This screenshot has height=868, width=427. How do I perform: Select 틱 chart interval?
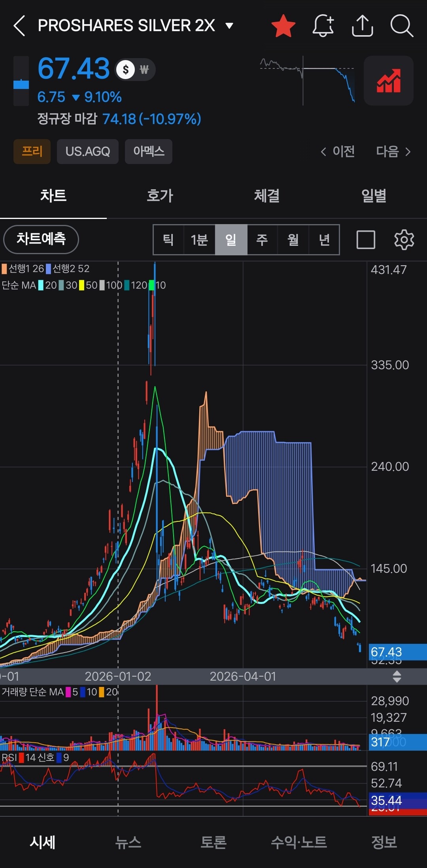coord(168,240)
